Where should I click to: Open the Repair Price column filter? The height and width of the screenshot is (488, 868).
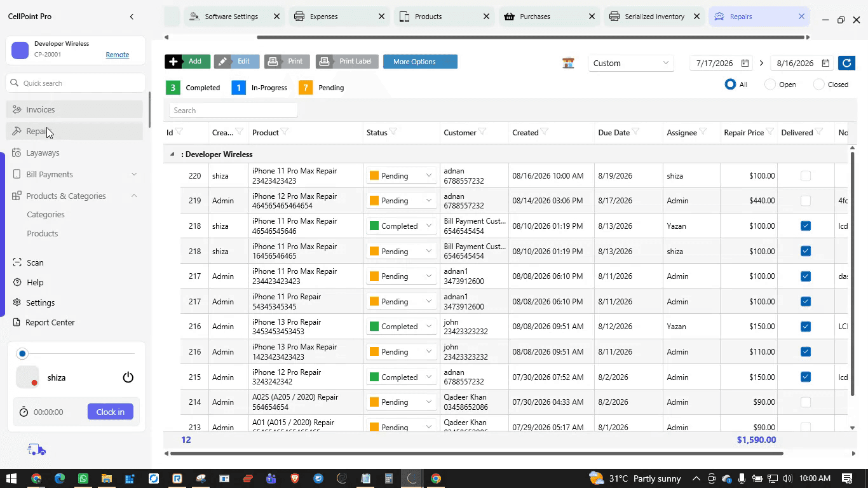coord(770,132)
